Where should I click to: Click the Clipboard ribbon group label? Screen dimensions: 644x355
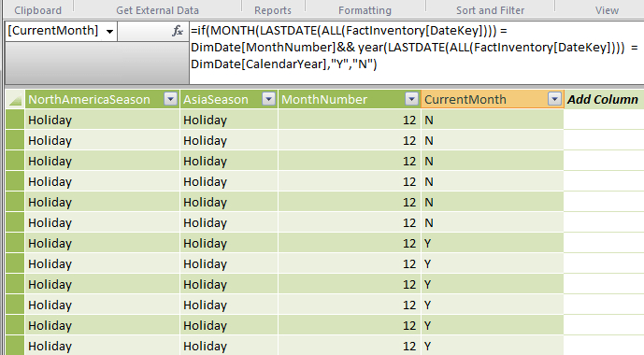(x=37, y=10)
